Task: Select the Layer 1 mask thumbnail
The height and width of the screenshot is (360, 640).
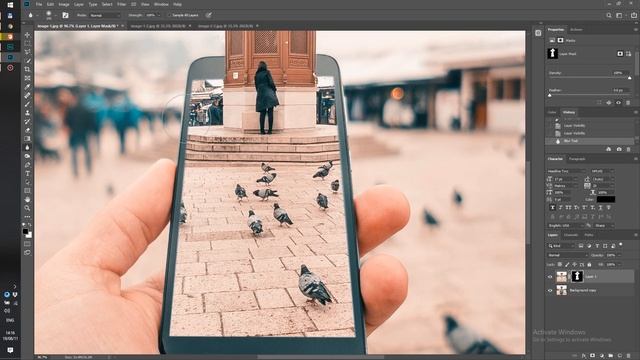Action: (x=577, y=277)
